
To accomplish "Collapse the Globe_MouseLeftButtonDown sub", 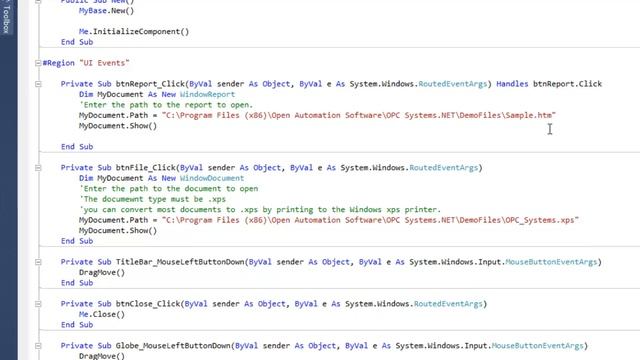I will 38,346.
